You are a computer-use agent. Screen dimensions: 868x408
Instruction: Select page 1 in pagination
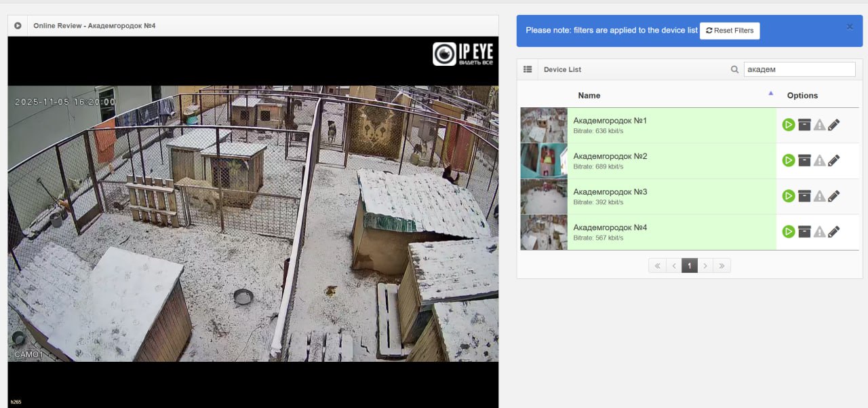click(x=689, y=266)
